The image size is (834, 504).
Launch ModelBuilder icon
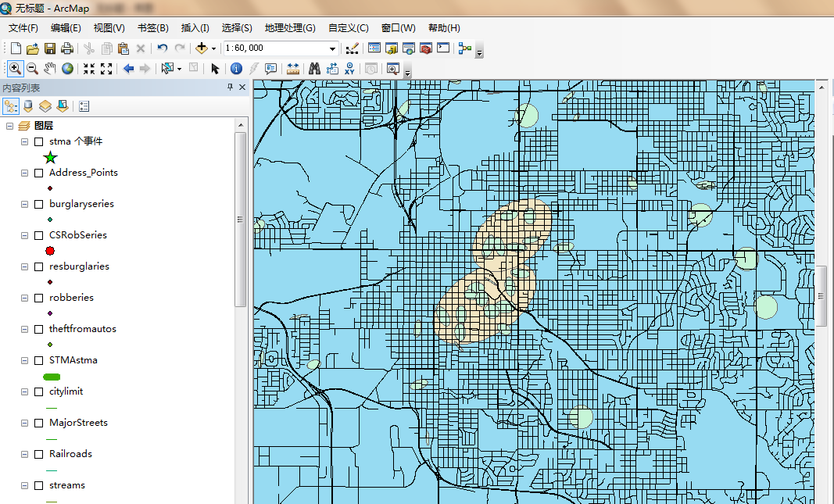tap(465, 48)
